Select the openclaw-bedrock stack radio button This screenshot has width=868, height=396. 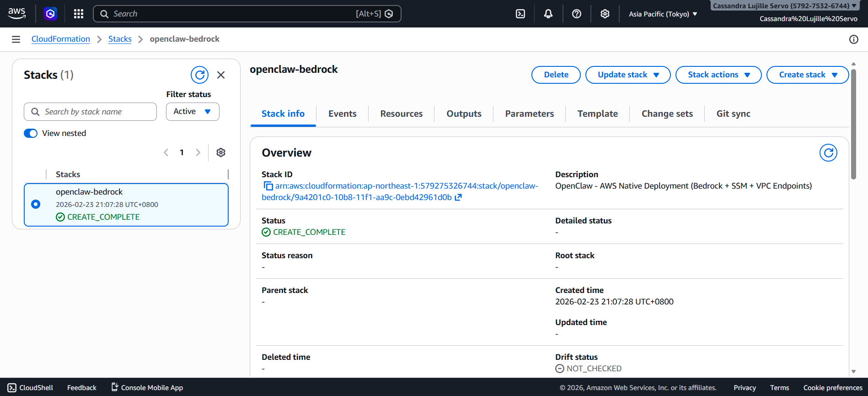click(x=36, y=204)
